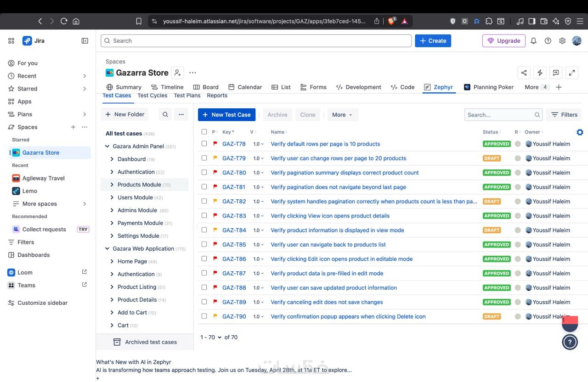Tick the checkbox for GAZ-T87
588x382 pixels.
coord(204,273)
